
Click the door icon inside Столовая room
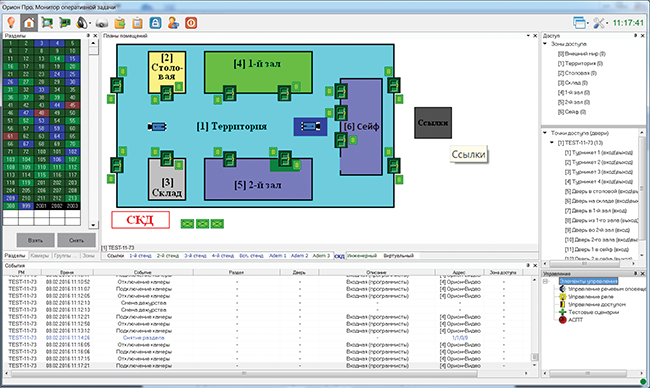tap(167, 93)
